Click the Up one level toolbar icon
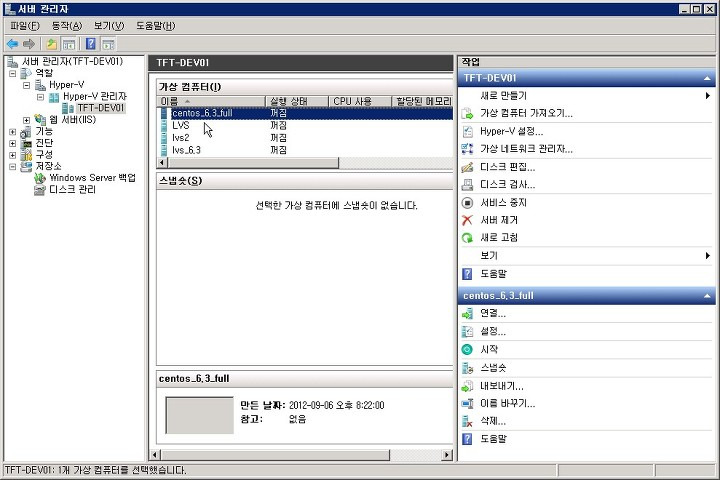 click(x=51, y=44)
